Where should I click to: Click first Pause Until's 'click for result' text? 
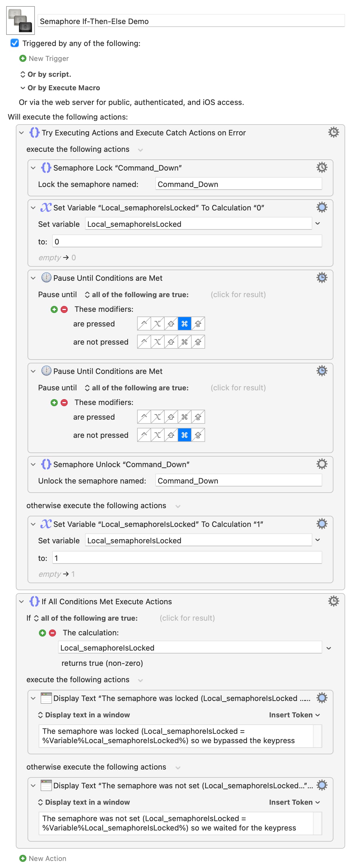point(238,294)
